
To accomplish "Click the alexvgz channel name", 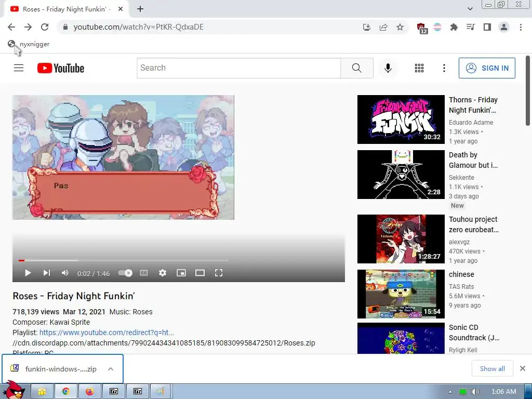I will [x=459, y=242].
